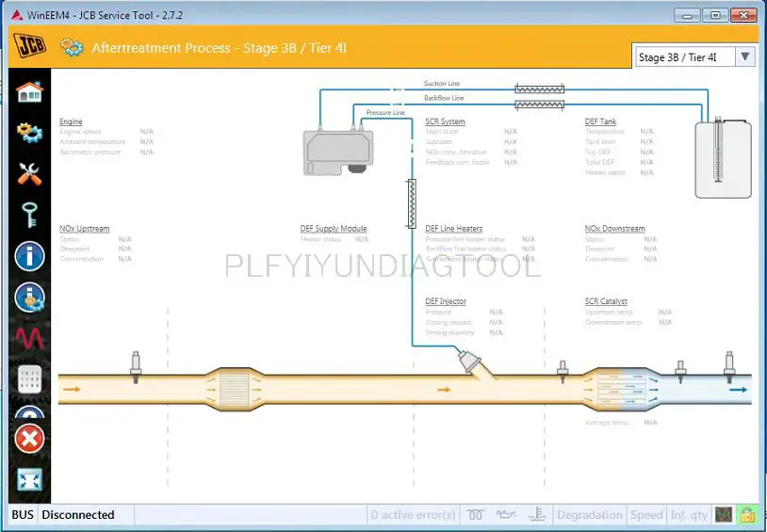The width and height of the screenshot is (767, 532).
Task: Click the Engine speed label
Action: [x=80, y=132]
